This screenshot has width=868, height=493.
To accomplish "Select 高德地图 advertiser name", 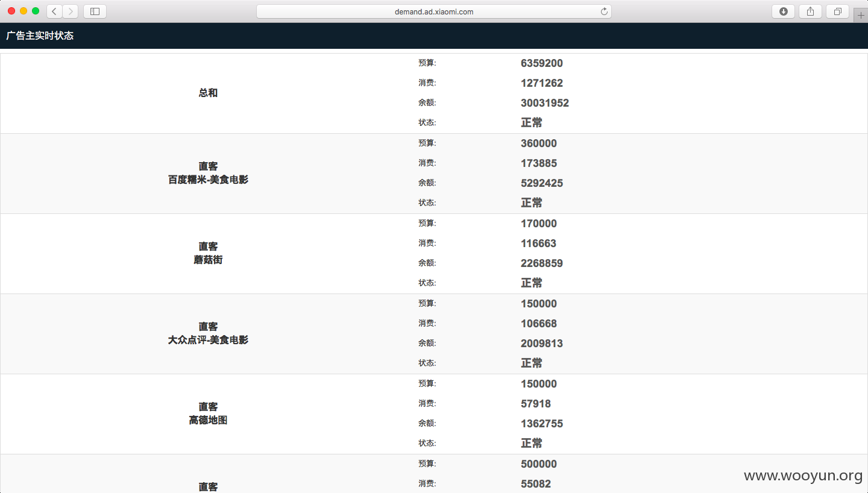I will point(208,420).
